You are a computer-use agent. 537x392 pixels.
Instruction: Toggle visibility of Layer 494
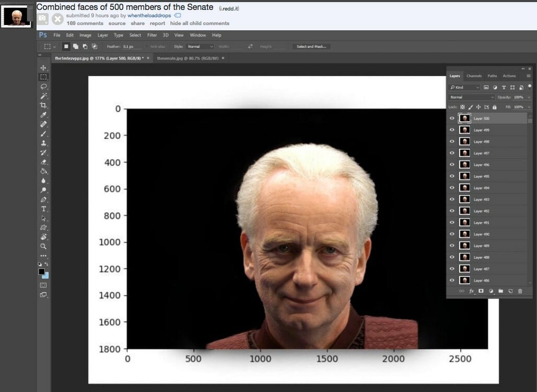[452, 187]
